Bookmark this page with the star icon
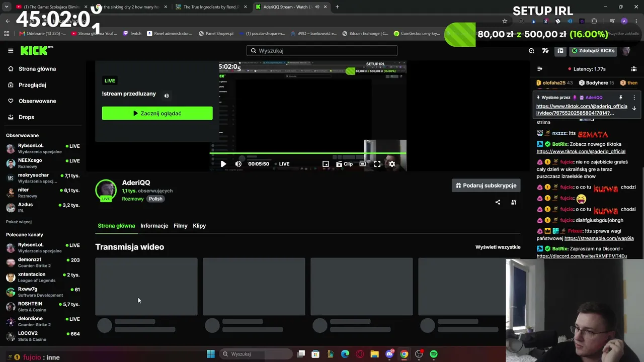This screenshot has height=362, width=644. click(505, 21)
